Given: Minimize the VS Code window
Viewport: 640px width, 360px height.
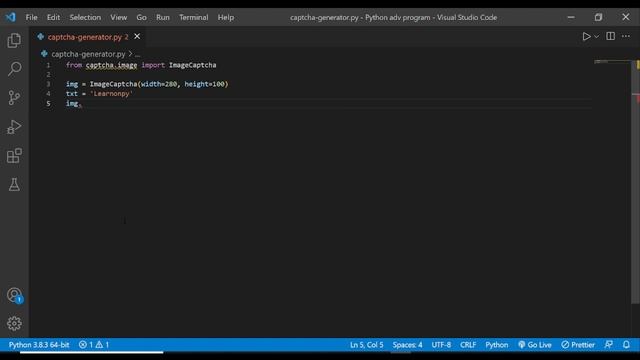Looking at the screenshot, I should pos(571,17).
